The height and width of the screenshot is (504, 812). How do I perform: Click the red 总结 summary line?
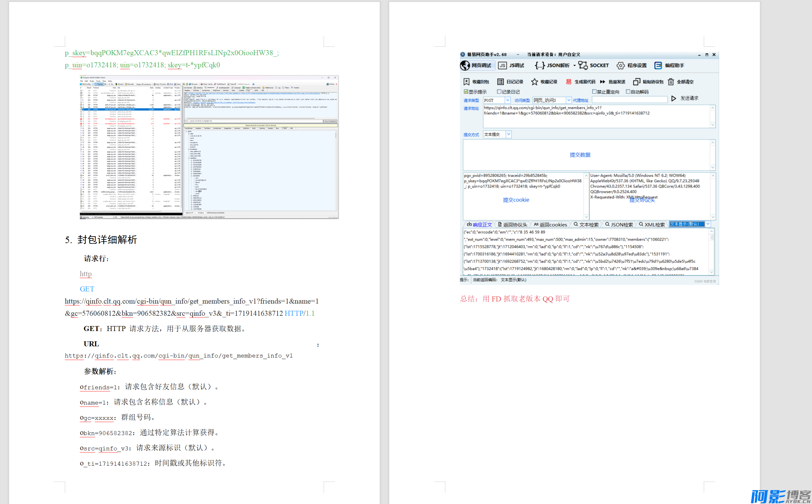[515, 299]
